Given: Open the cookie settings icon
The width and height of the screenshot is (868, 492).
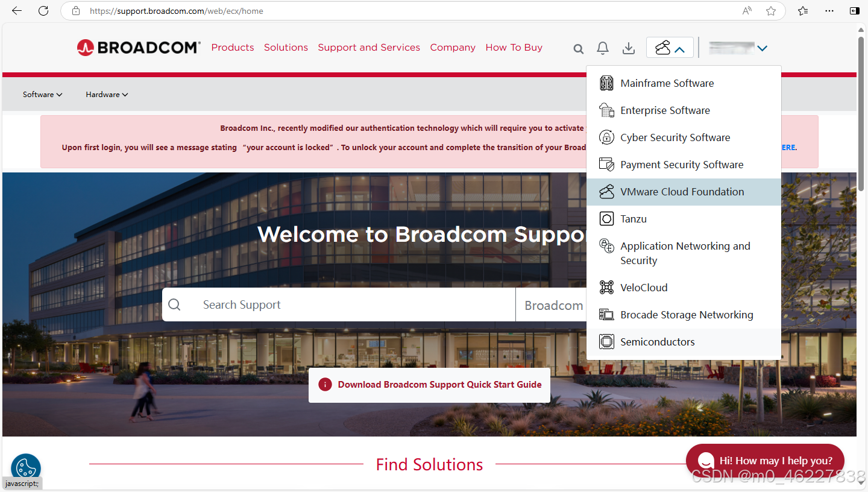Looking at the screenshot, I should pyautogui.click(x=26, y=468).
